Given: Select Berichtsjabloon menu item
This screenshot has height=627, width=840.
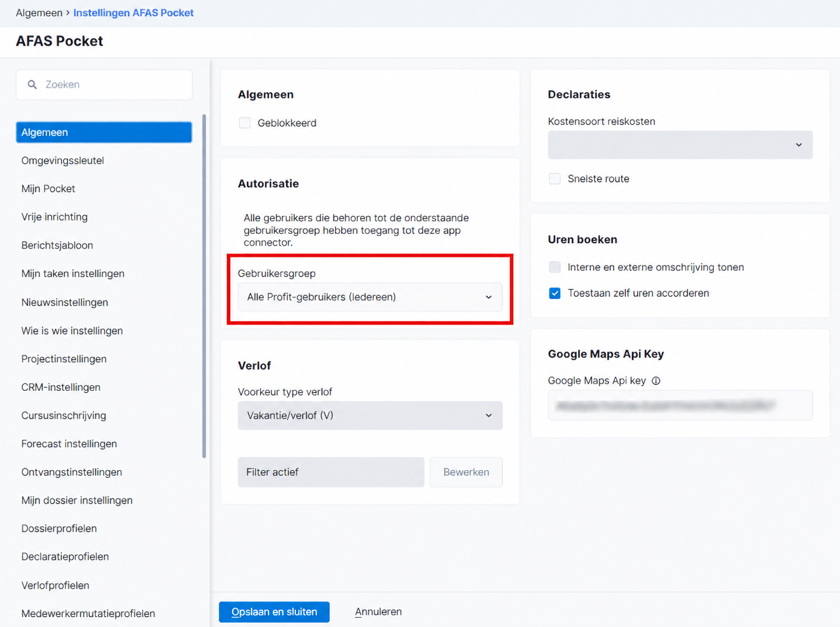Looking at the screenshot, I should (57, 245).
